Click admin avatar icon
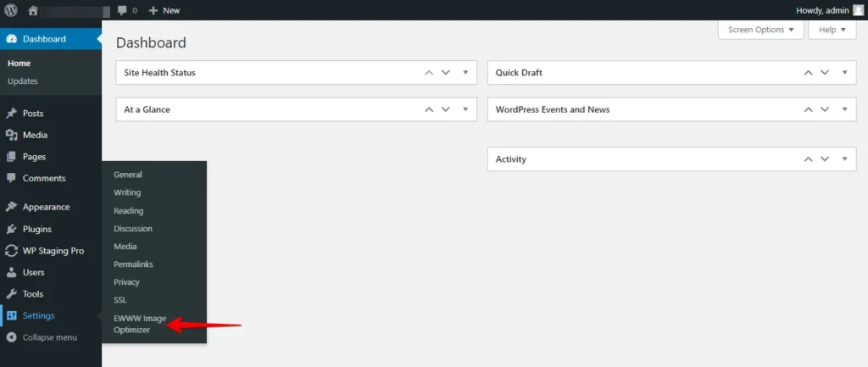This screenshot has width=868, height=367. tap(858, 10)
